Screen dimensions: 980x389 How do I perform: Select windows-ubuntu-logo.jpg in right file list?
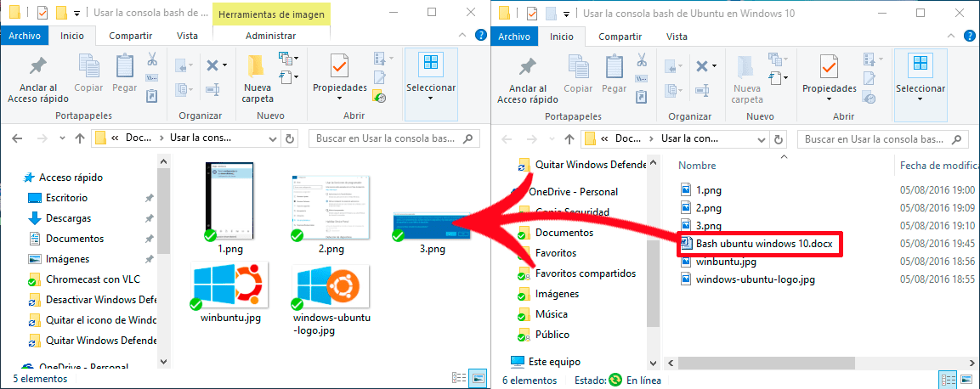(747, 279)
